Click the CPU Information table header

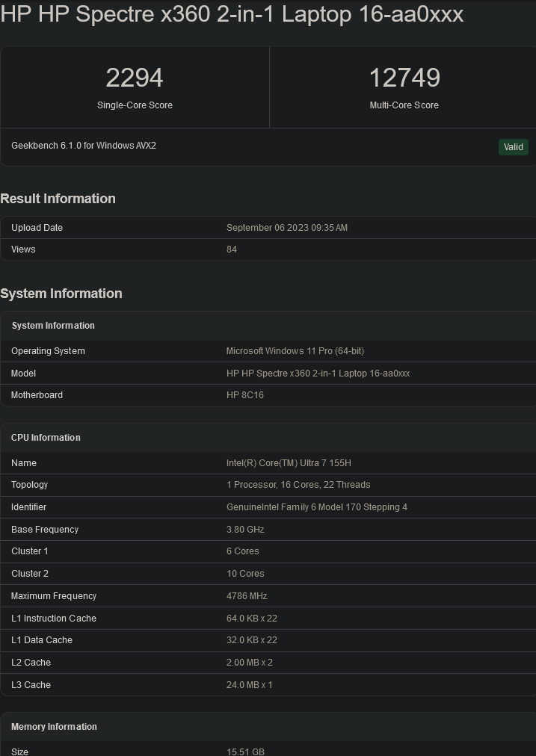point(46,438)
